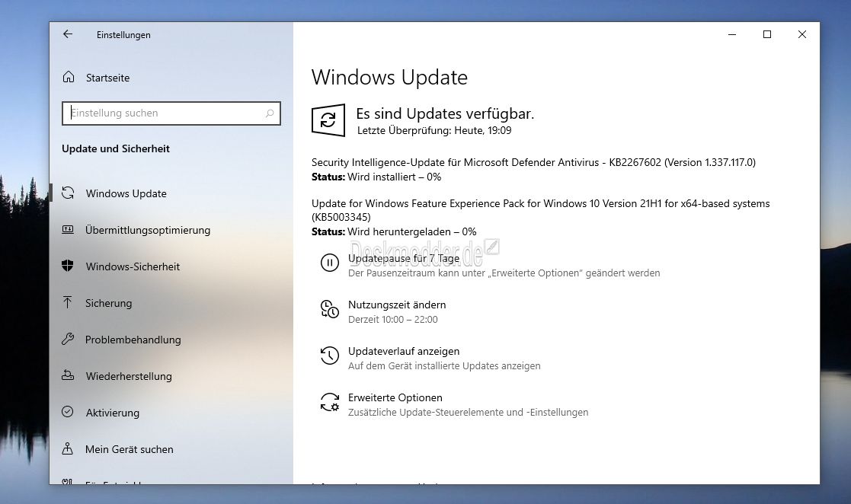Go to Wiederherstellung

coord(129,376)
